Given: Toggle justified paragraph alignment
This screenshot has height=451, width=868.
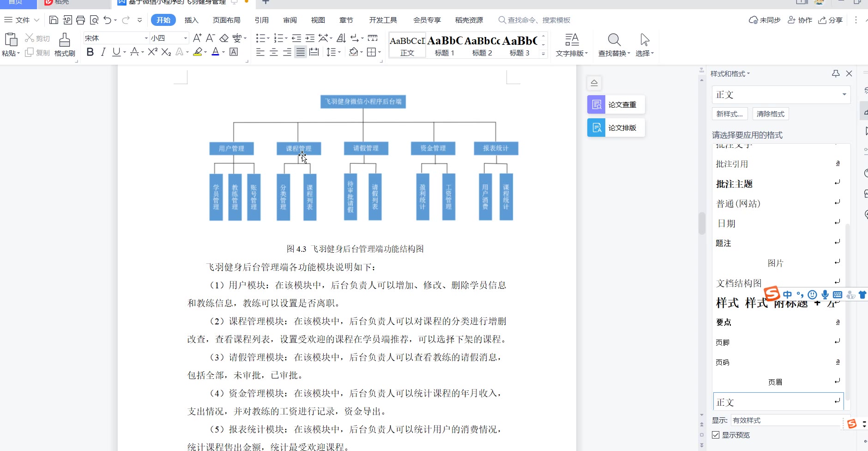Looking at the screenshot, I should (x=301, y=52).
